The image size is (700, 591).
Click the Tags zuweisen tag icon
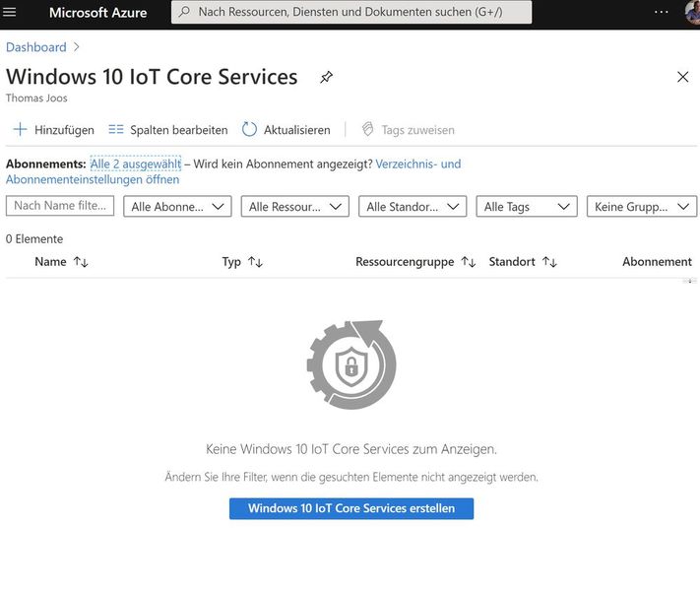pos(367,130)
